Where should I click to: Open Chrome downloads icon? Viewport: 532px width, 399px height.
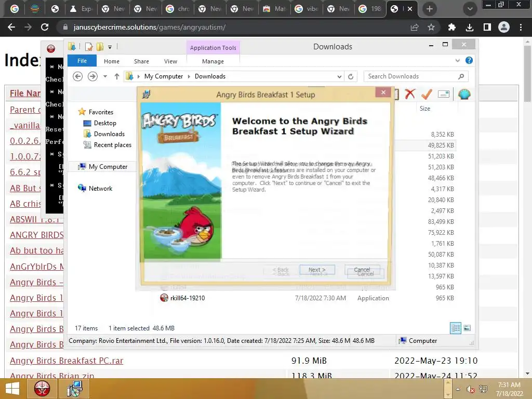point(470,27)
